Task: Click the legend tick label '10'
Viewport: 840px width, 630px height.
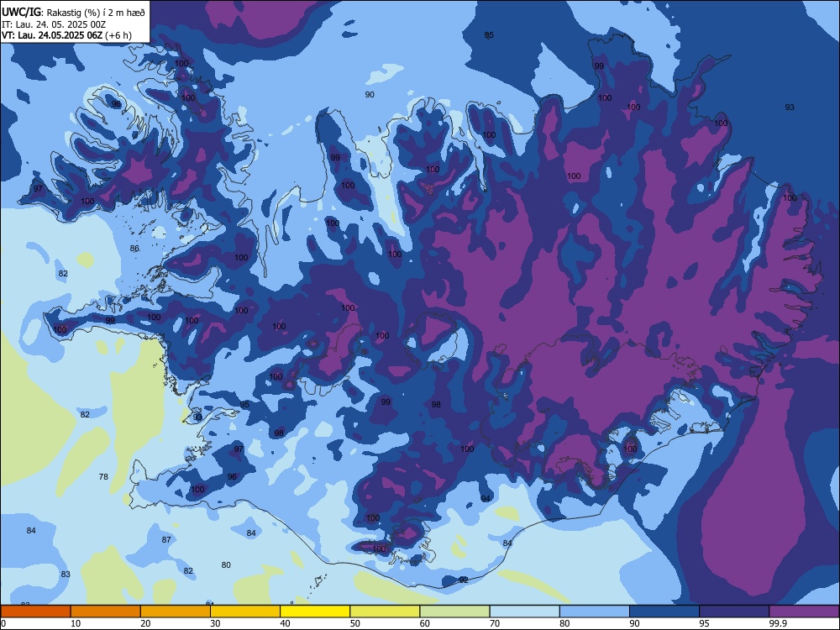Action: (x=76, y=623)
